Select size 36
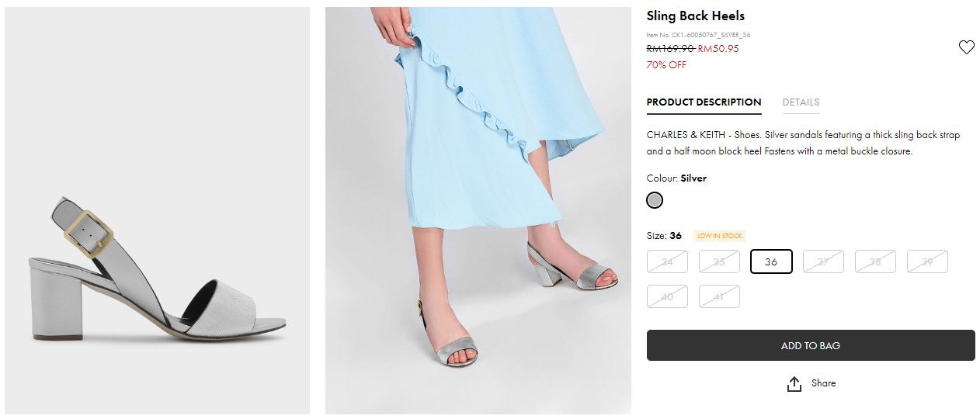The height and width of the screenshot is (419, 980). 771,261
